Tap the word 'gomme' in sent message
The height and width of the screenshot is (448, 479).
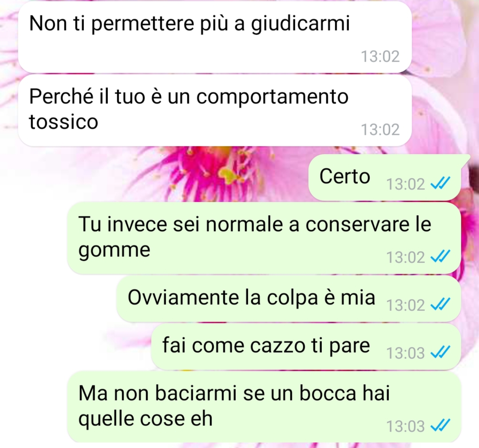pyautogui.click(x=114, y=251)
